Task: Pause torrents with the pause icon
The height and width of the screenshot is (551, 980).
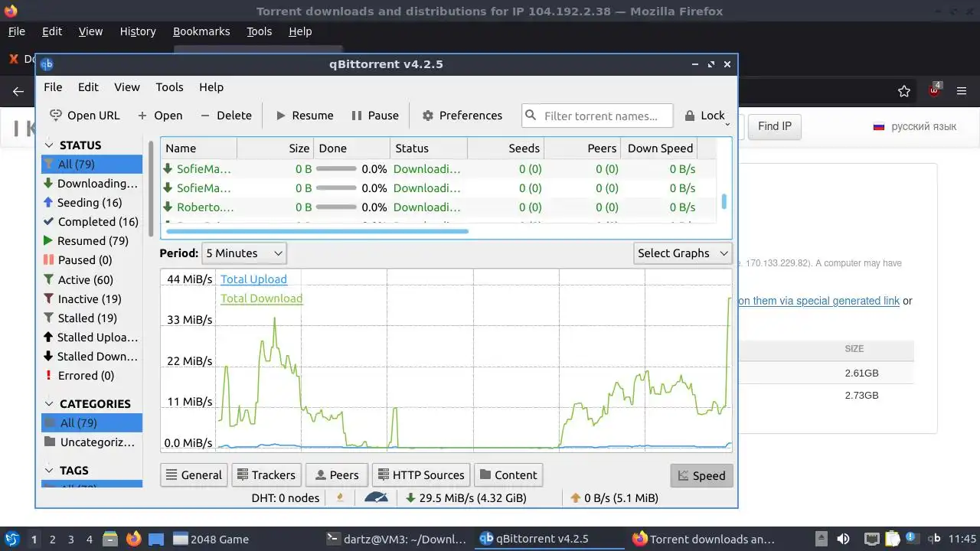Action: (x=356, y=116)
